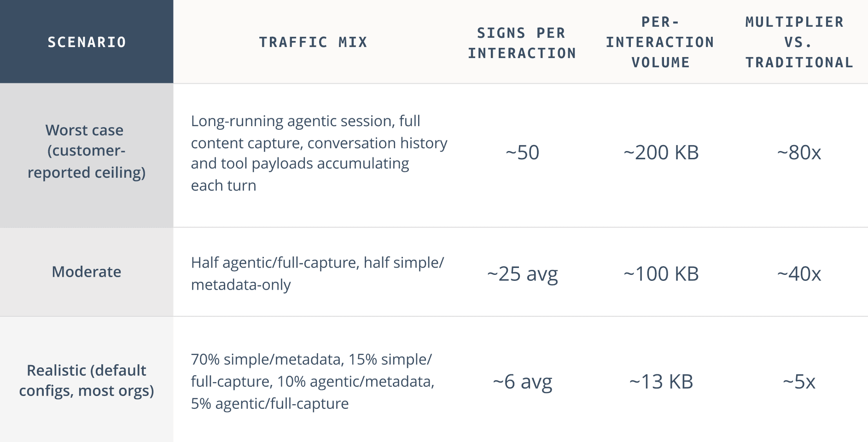Click the ~25 avg signs value
The image size is (868, 442).
coord(522,274)
